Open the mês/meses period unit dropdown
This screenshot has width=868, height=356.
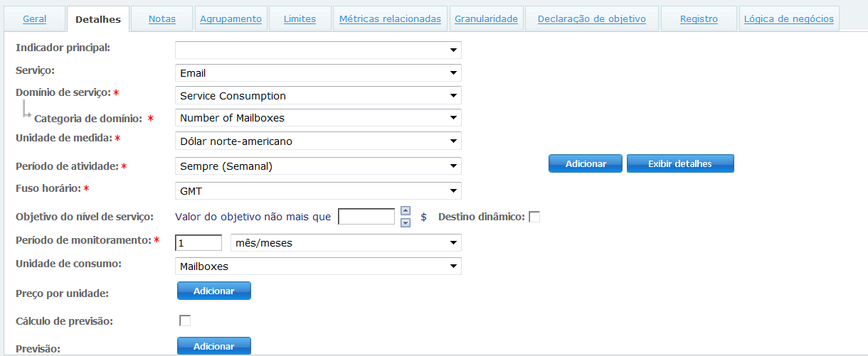tap(346, 243)
